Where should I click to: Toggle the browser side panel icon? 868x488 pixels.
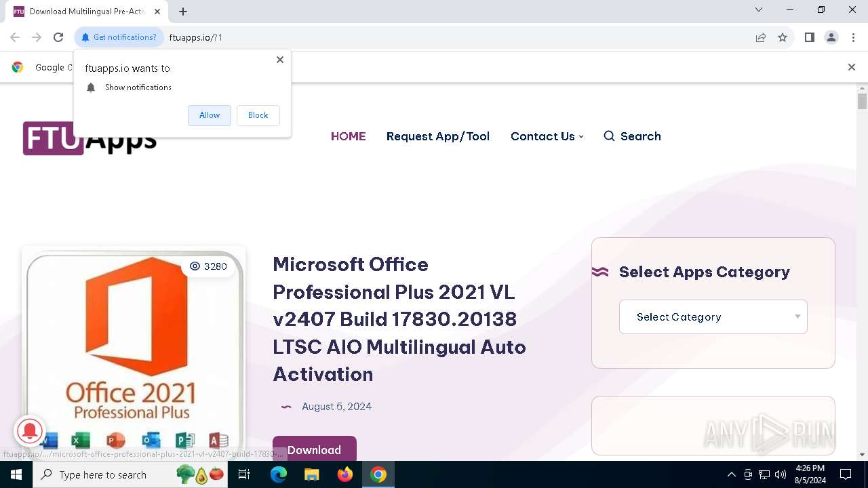point(809,37)
